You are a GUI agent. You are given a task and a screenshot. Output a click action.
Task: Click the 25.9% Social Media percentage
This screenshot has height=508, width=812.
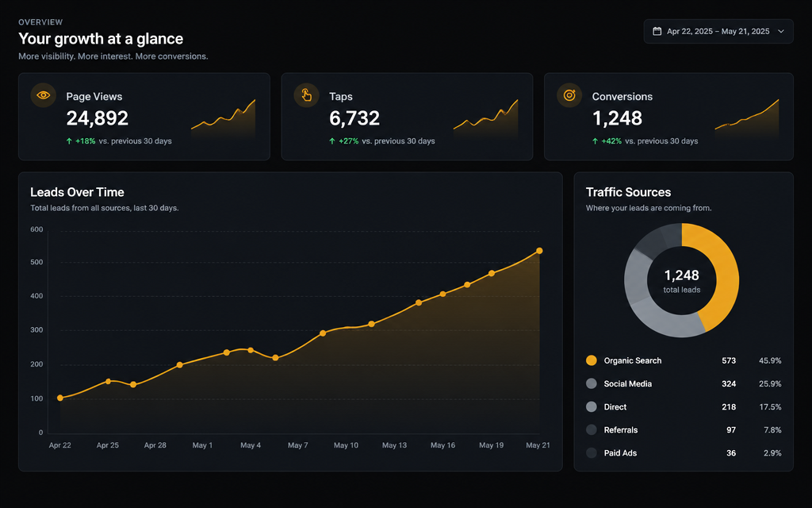[x=770, y=384]
